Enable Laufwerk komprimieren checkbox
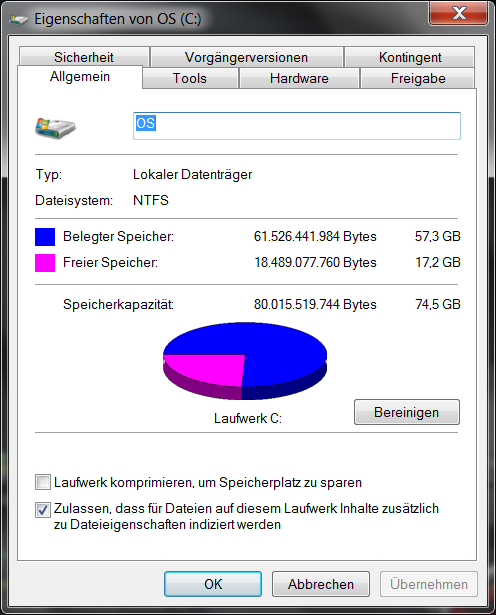The image size is (496, 615). (43, 482)
